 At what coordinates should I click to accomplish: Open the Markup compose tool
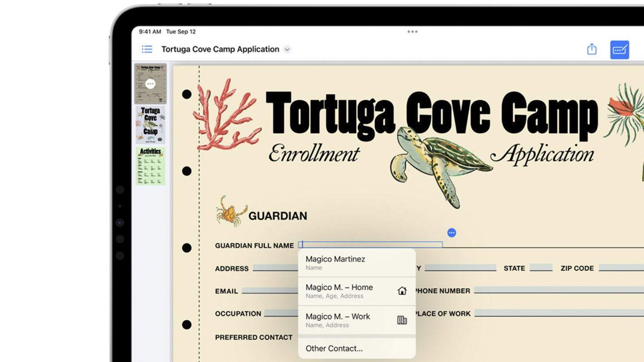click(621, 49)
